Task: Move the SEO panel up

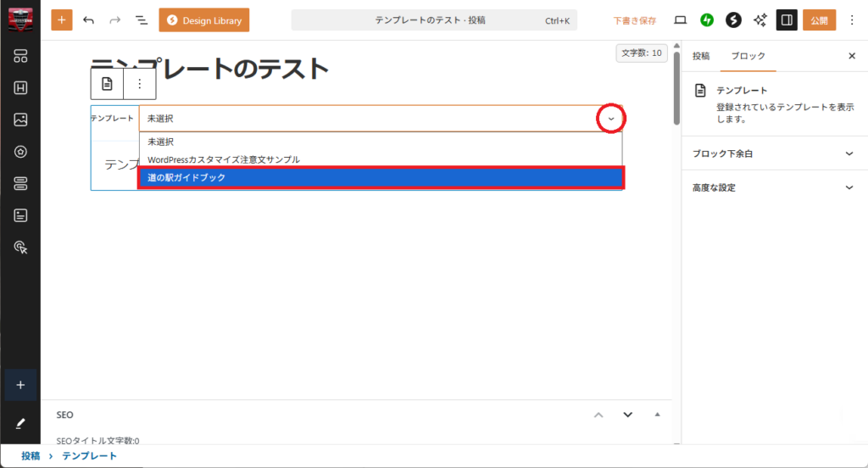Action: [598, 415]
